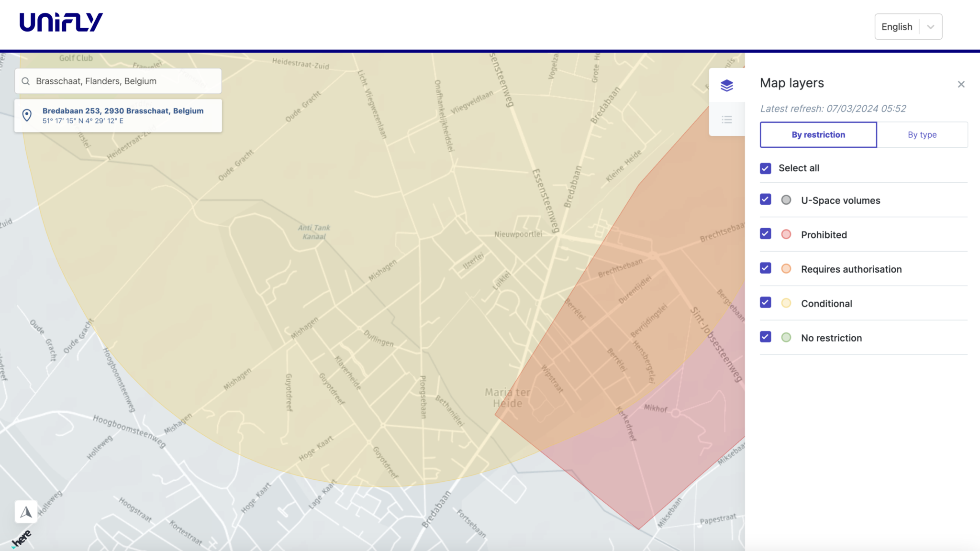Switch to the By type tab
The height and width of the screenshot is (551, 980).
point(922,135)
